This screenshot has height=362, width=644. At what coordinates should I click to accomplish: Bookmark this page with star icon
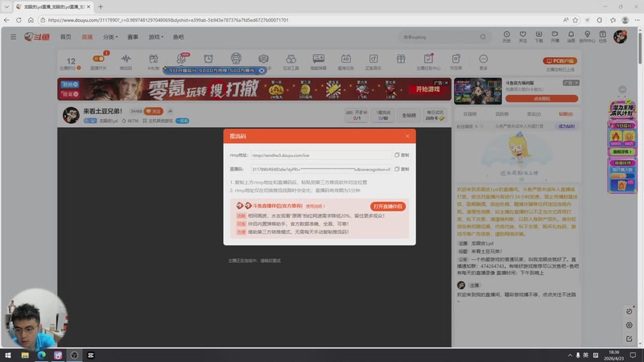(x=576, y=19)
